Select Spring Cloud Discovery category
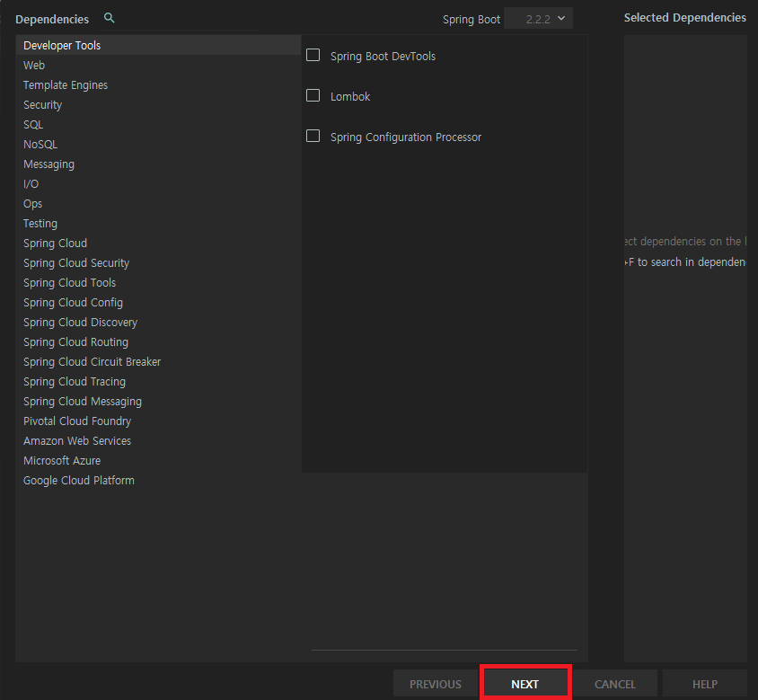Viewport: 758px width, 700px height. [x=159, y=323]
